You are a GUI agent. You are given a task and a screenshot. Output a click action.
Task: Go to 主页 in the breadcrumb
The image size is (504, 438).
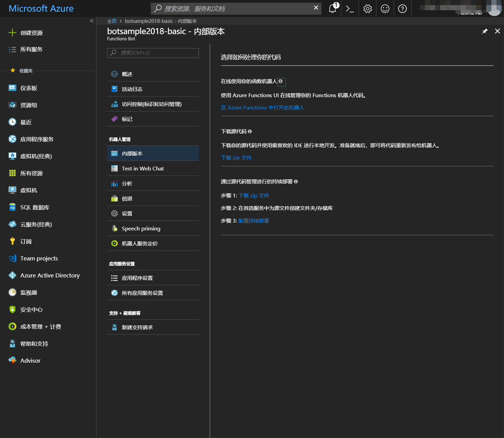click(x=112, y=21)
